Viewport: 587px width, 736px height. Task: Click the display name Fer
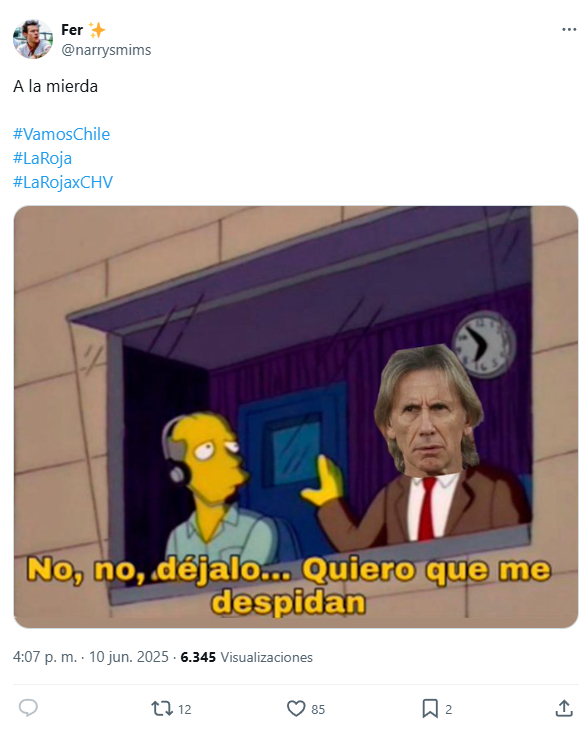(72, 30)
